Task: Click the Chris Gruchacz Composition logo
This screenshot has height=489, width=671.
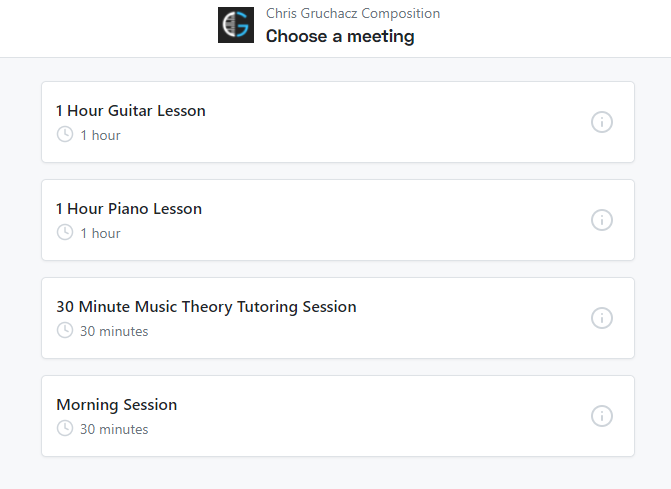Action: pyautogui.click(x=236, y=25)
